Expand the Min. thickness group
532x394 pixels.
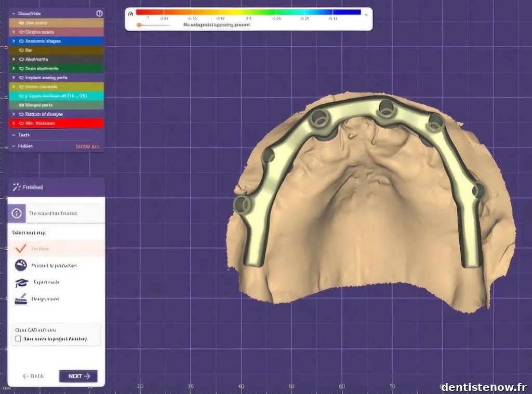click(14, 123)
